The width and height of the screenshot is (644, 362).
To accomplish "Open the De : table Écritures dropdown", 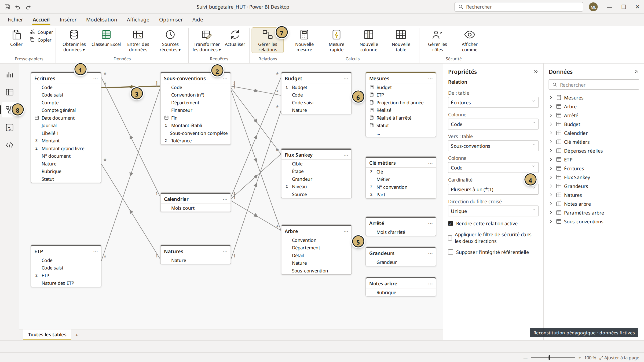I will tap(493, 102).
